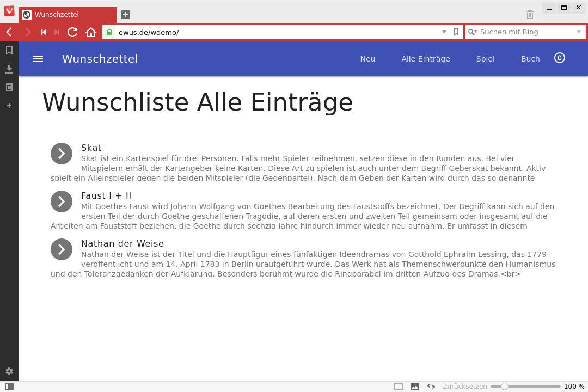Click the copyright icon in the navigation bar

click(x=560, y=58)
